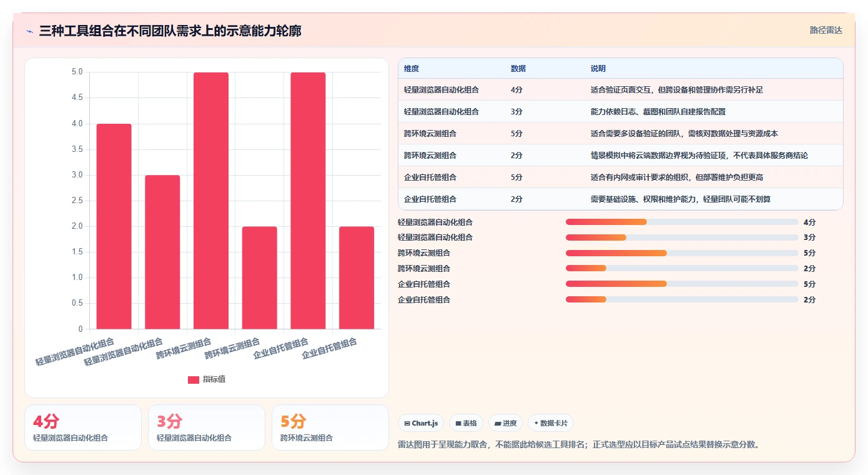
Task: Click the 表格 chip
Action: (x=466, y=423)
